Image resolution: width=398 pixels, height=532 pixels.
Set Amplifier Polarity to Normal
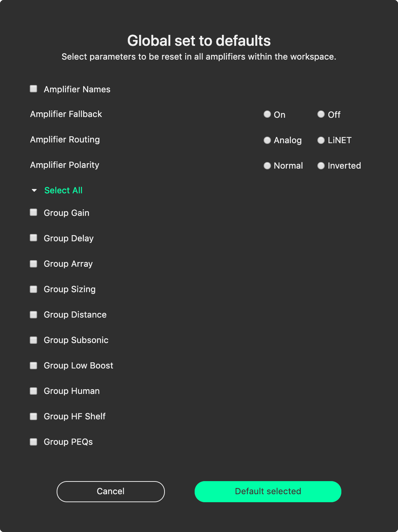[267, 165]
